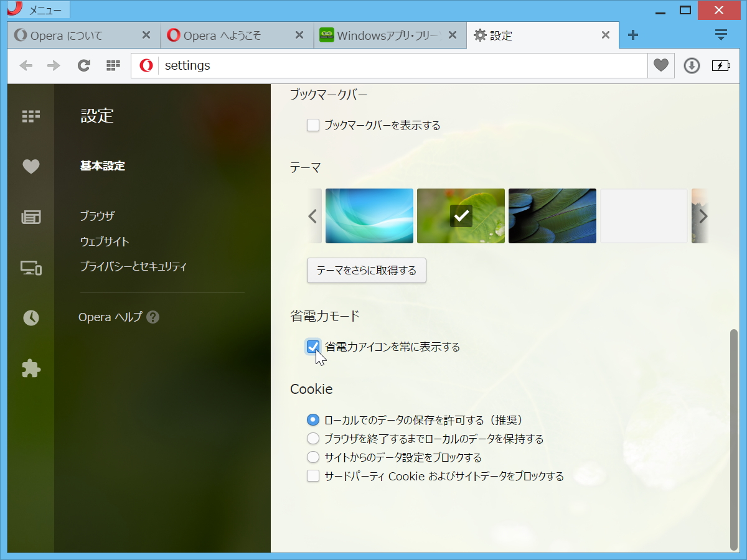747x560 pixels.
Task: Open the personal news icon in the sidebar
Action: click(x=31, y=216)
